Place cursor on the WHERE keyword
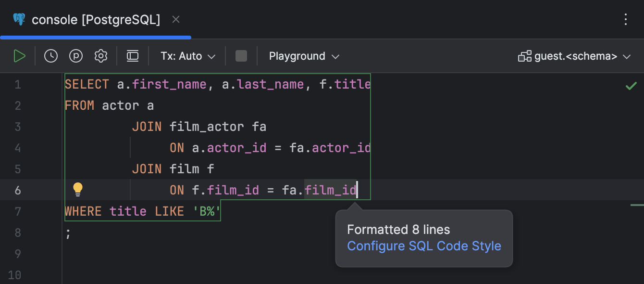 click(x=83, y=211)
